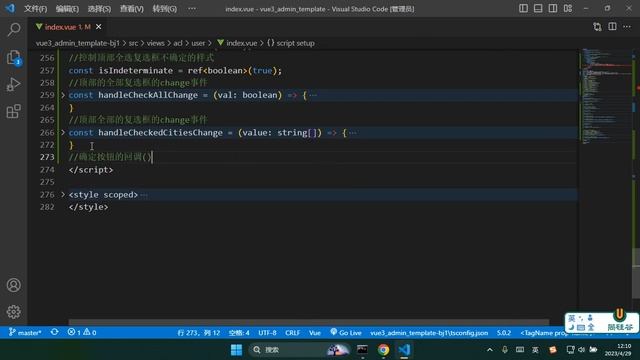Click breadcrumb index.vue file
Image resolution: width=640 pixels, height=360 pixels.
(x=237, y=43)
